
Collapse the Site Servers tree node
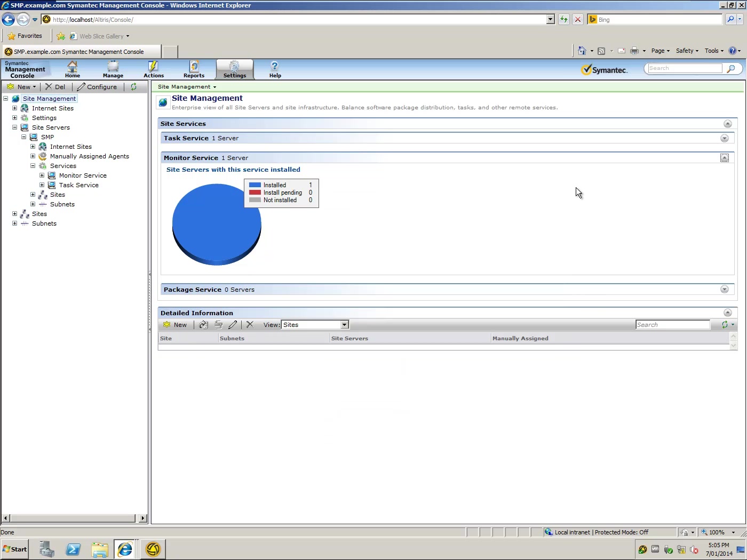coord(14,127)
